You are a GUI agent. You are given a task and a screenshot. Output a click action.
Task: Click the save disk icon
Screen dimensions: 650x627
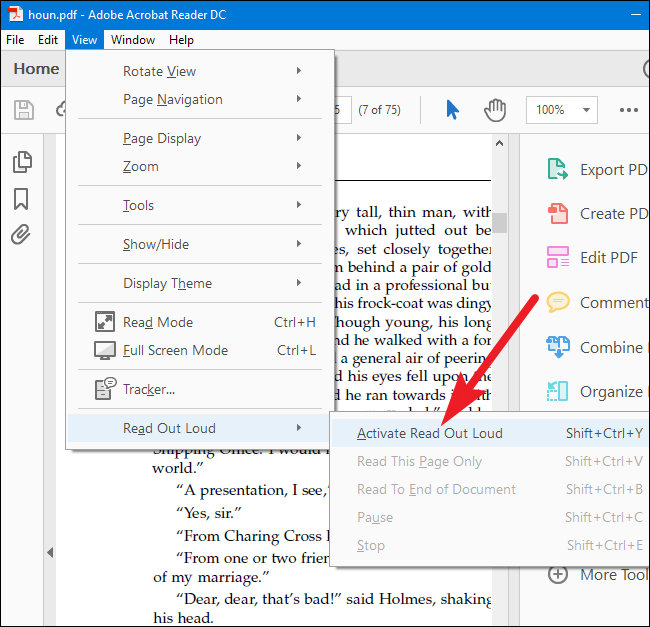tap(23, 110)
